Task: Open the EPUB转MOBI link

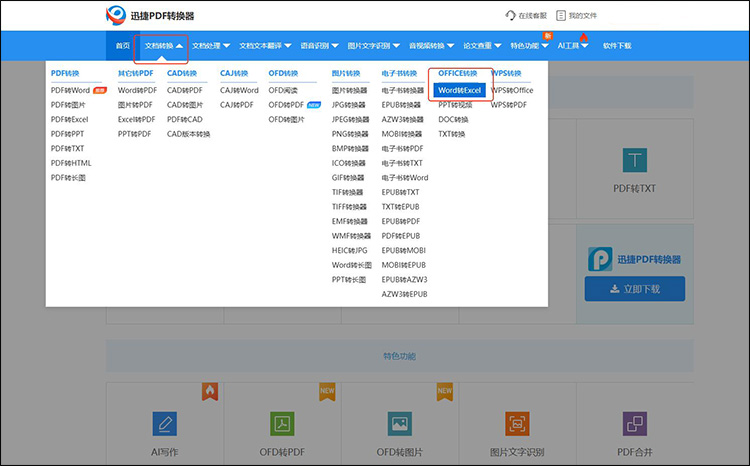Action: pos(403,250)
